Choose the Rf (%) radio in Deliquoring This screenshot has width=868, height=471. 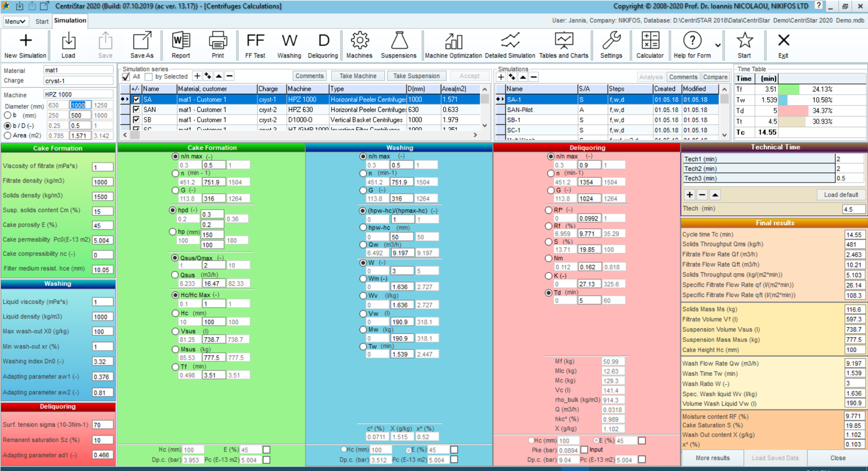point(549,226)
